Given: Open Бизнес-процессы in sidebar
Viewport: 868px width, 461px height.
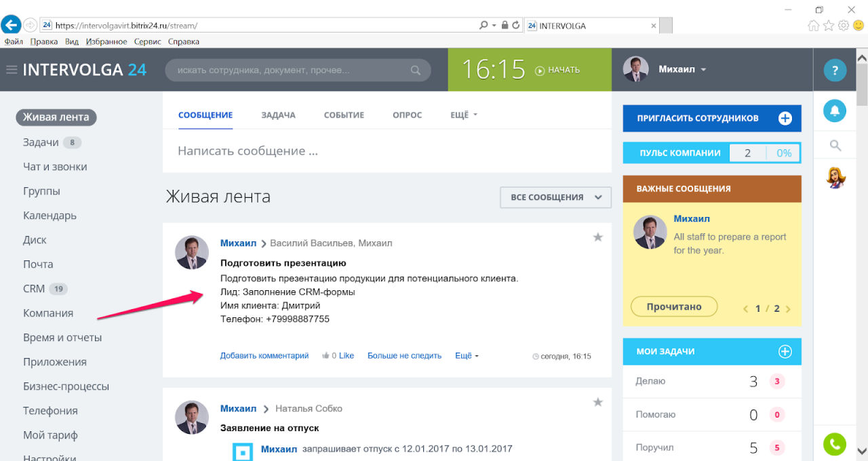Looking at the screenshot, I should [66, 386].
